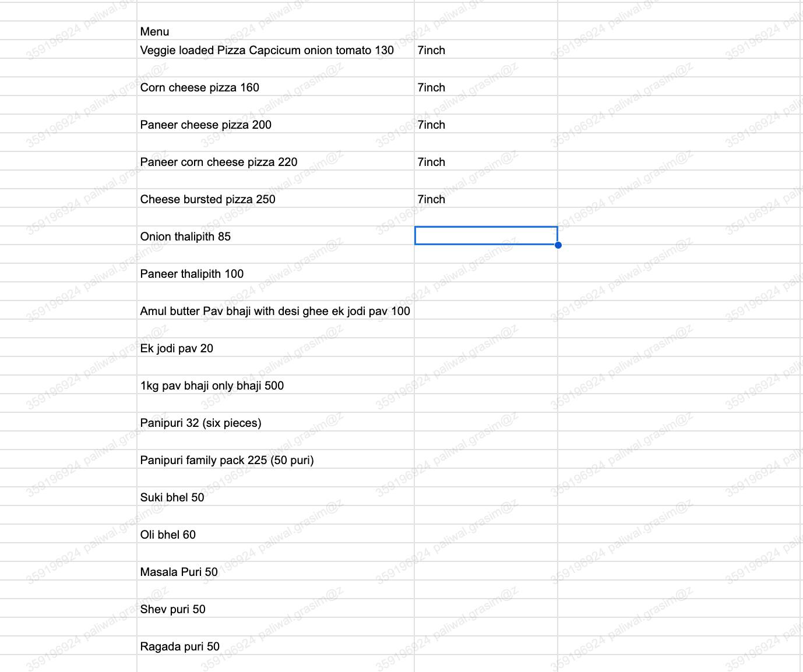Viewport: 803px width, 672px height.
Task: Click the Paneer thalipith 100 cell
Action: [x=276, y=273]
